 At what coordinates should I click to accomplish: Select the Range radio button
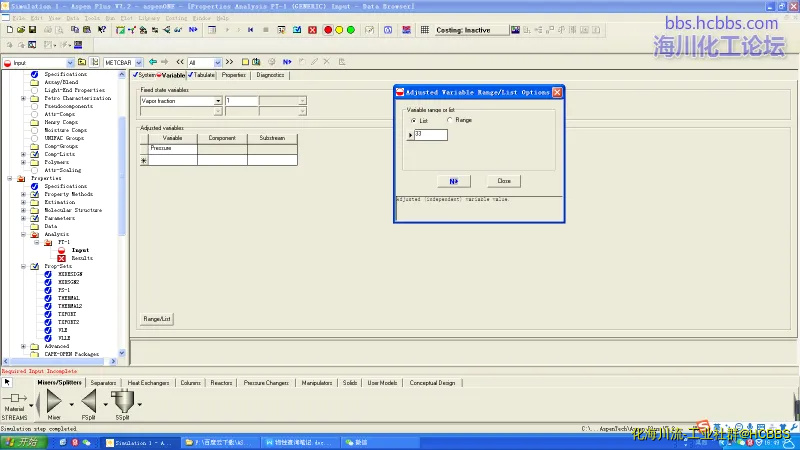(449, 120)
